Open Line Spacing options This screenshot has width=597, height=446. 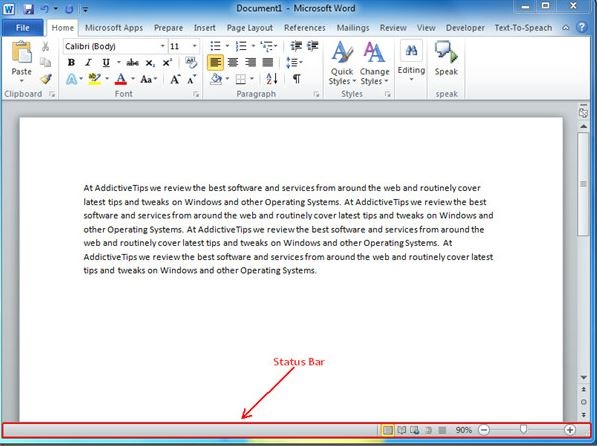(x=294, y=62)
